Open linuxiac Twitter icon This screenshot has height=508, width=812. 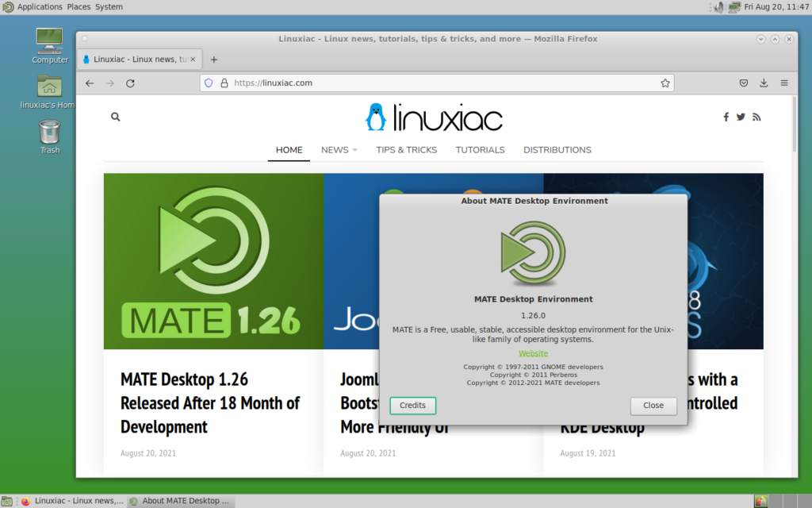741,117
